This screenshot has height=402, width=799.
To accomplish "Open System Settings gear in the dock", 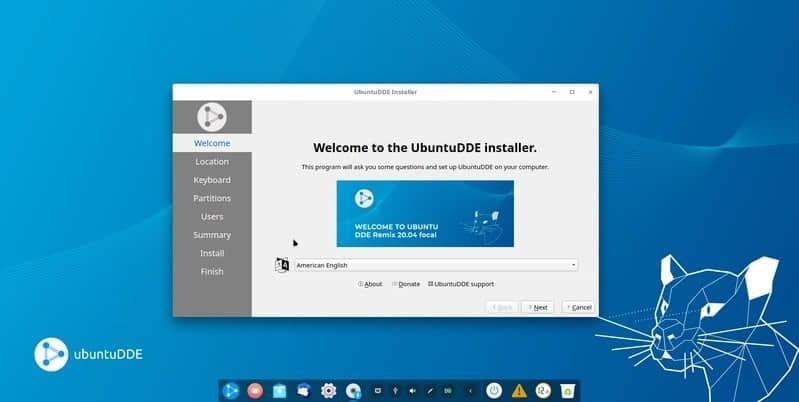I will click(x=328, y=390).
